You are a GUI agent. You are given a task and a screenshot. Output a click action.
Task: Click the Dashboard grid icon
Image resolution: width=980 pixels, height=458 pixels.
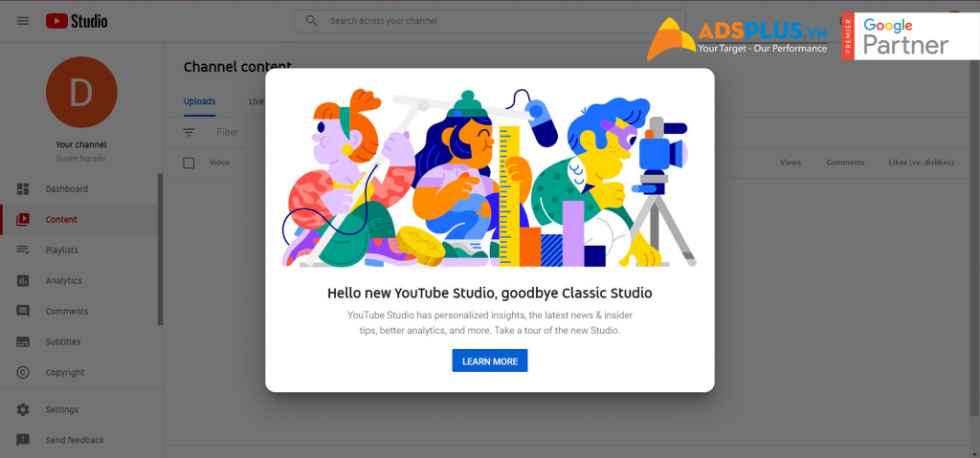point(23,188)
